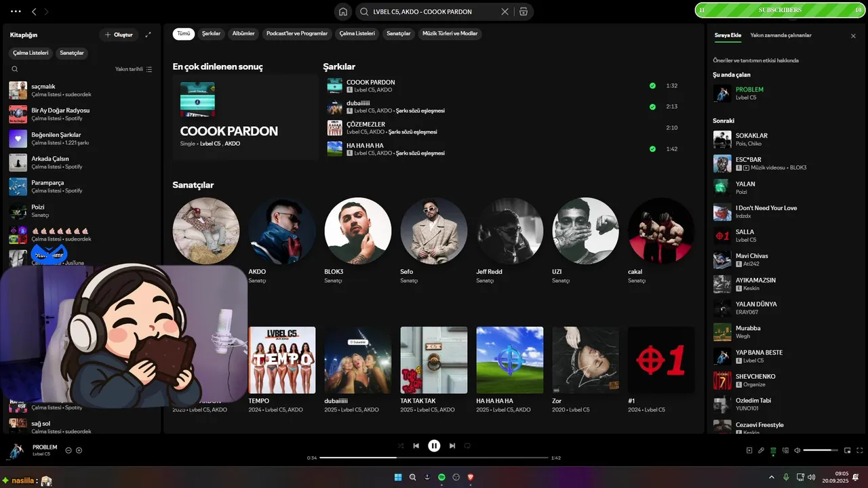Select the Sanatçılar search filter tab
Viewport: 868px width, 488px height.
pos(399,33)
